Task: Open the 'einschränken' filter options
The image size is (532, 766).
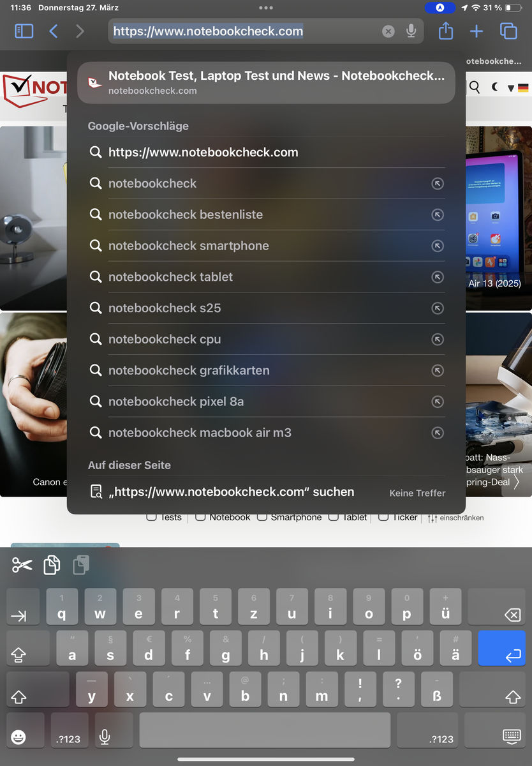Action: click(455, 518)
